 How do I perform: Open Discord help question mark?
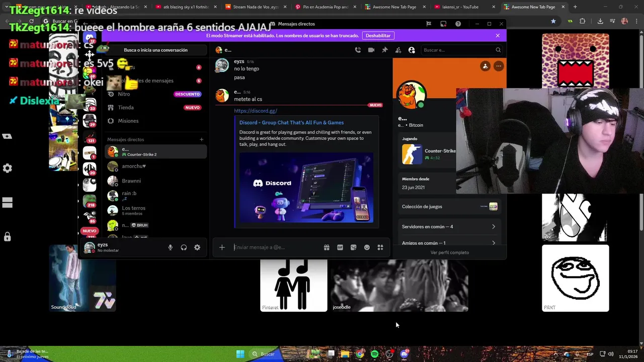tap(458, 24)
